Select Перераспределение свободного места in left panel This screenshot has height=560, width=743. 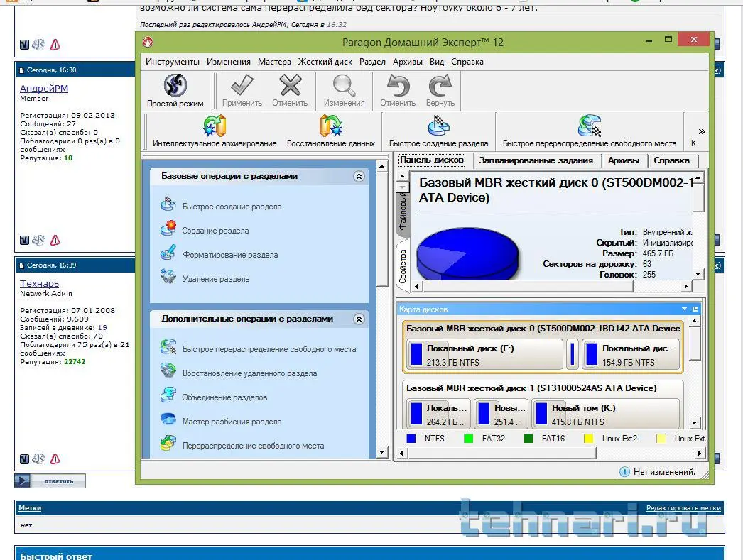point(253,446)
